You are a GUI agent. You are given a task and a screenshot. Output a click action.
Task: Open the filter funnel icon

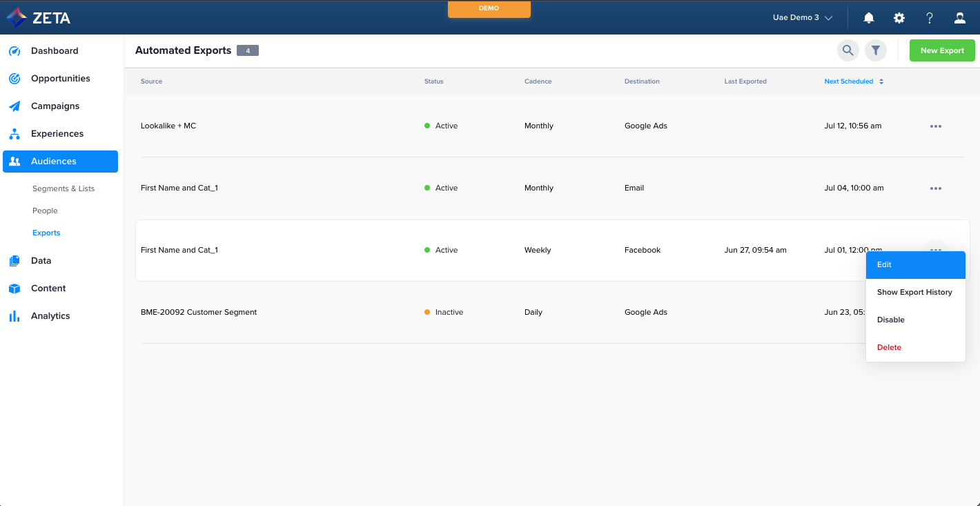tap(876, 50)
